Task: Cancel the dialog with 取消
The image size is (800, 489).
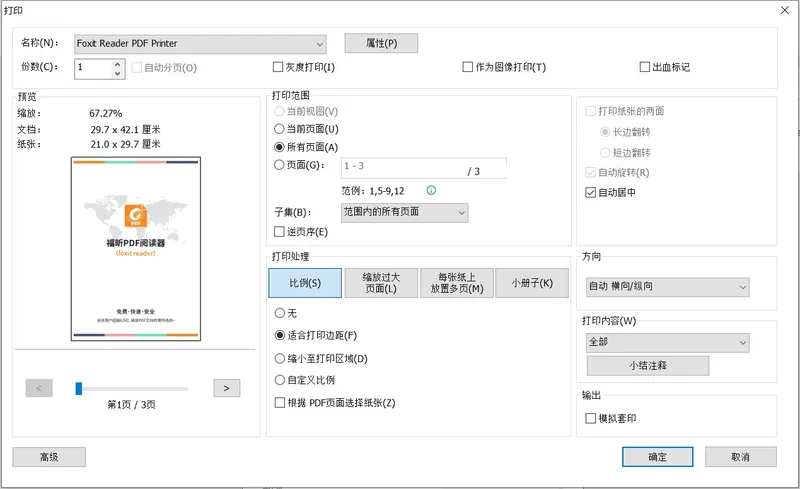Action: [x=741, y=457]
